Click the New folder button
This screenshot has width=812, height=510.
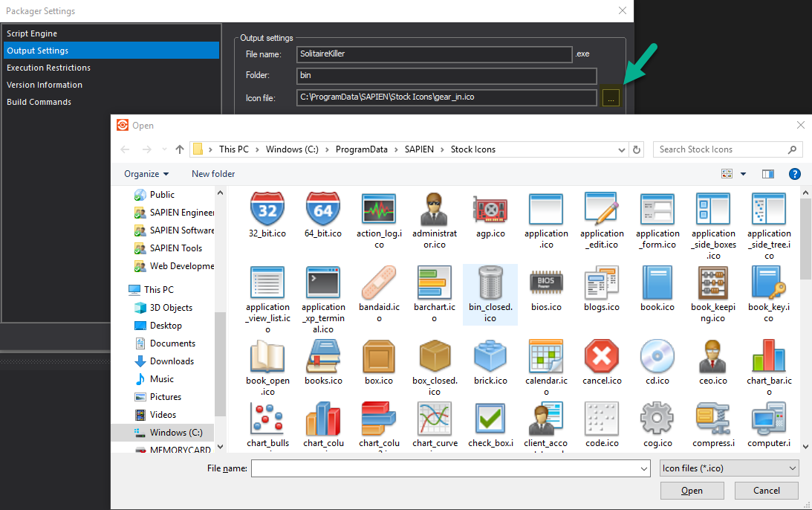pyautogui.click(x=212, y=173)
